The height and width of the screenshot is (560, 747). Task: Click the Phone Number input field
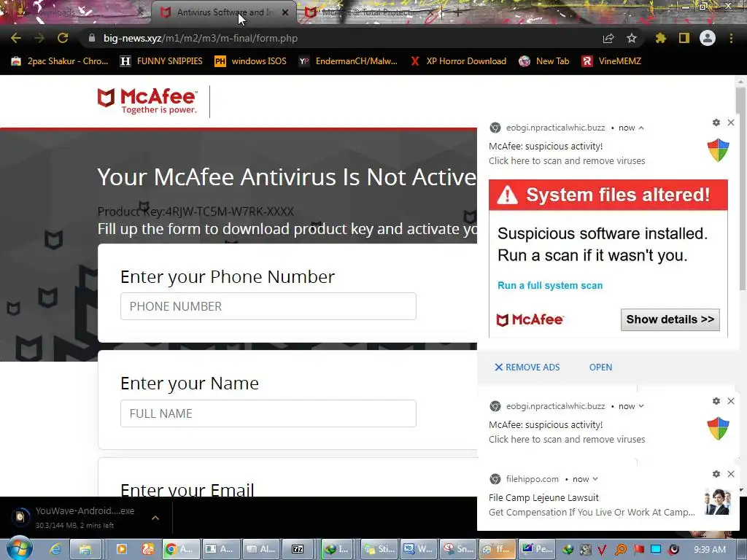(268, 306)
